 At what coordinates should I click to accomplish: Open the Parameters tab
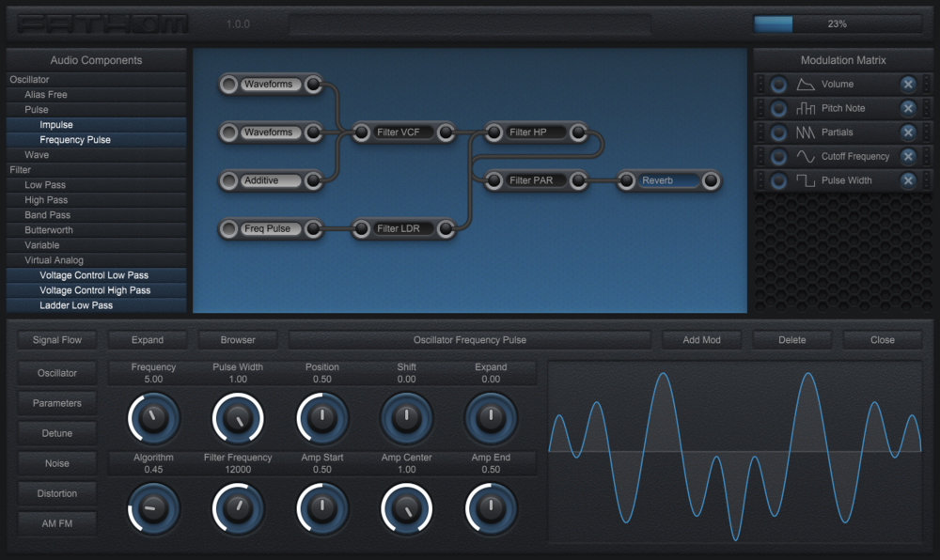coord(57,403)
